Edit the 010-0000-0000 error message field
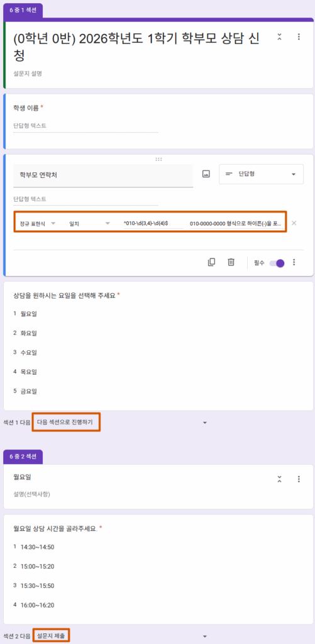 236,223
